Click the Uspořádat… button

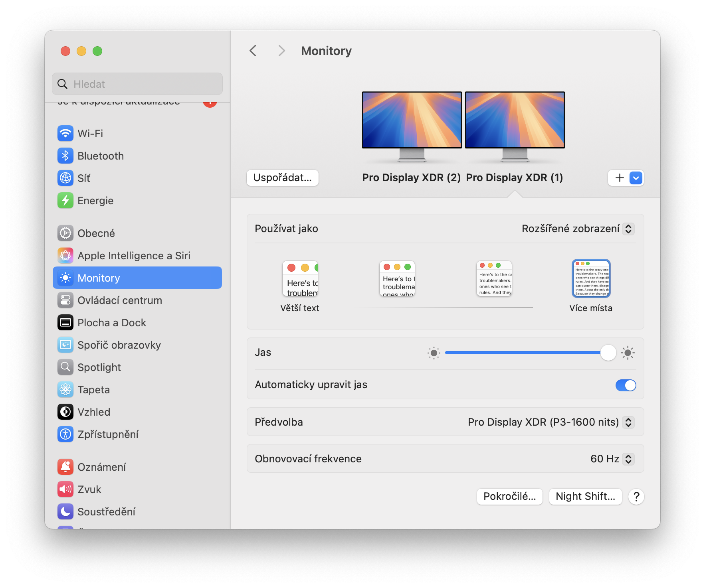pos(282,178)
